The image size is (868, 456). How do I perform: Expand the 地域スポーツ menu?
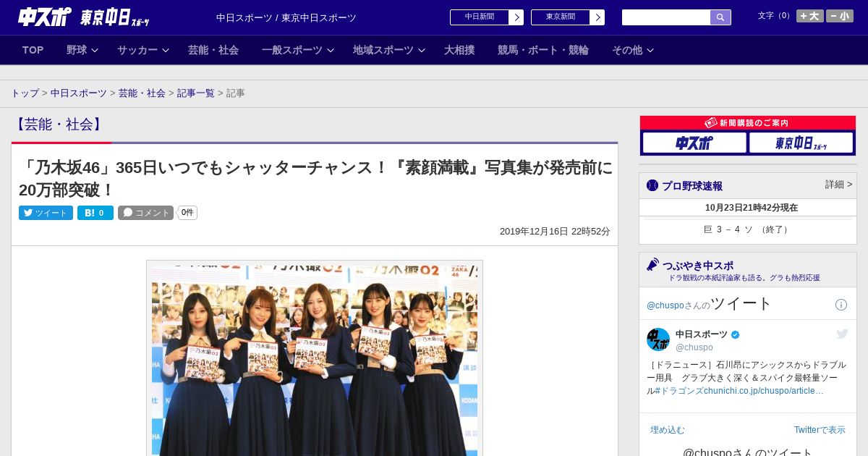tap(389, 50)
